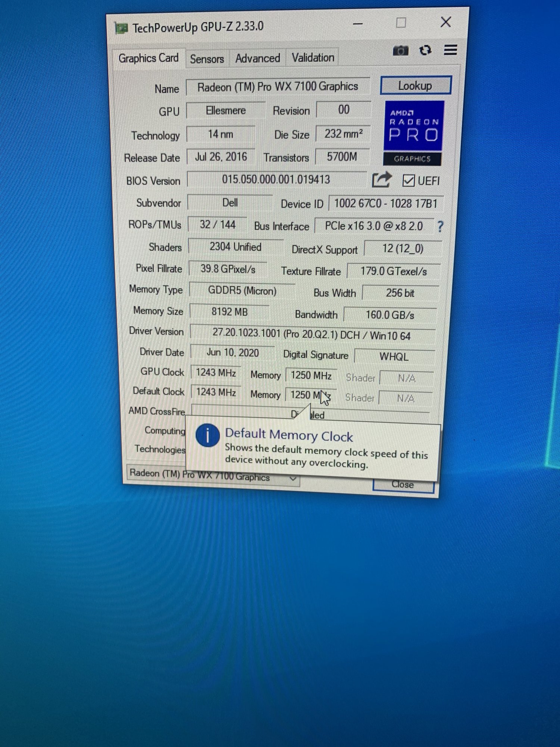Click the Name field with Radeon Pro WX 7100

click(278, 87)
